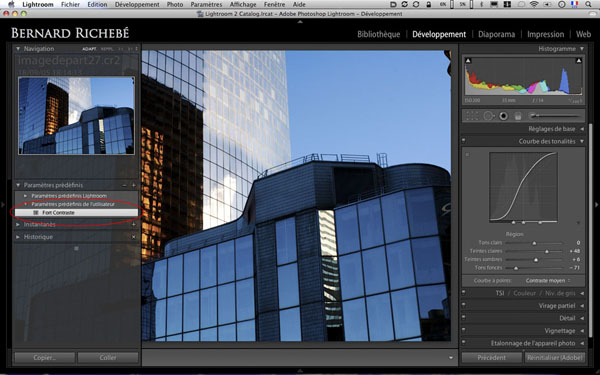Create new preset with the plus icon

coord(134,185)
